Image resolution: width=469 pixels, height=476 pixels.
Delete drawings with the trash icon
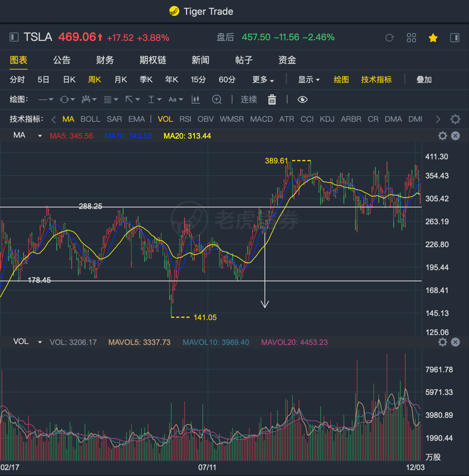coord(272,99)
